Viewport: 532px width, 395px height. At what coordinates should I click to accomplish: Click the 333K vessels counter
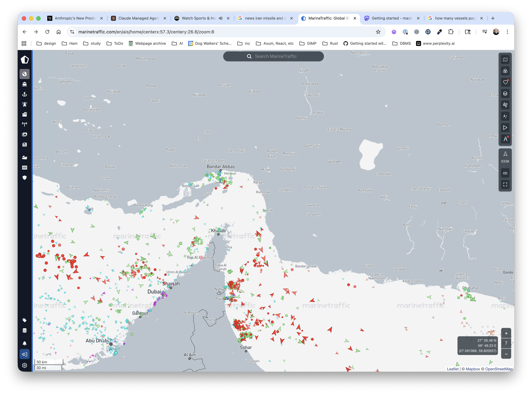click(x=505, y=157)
